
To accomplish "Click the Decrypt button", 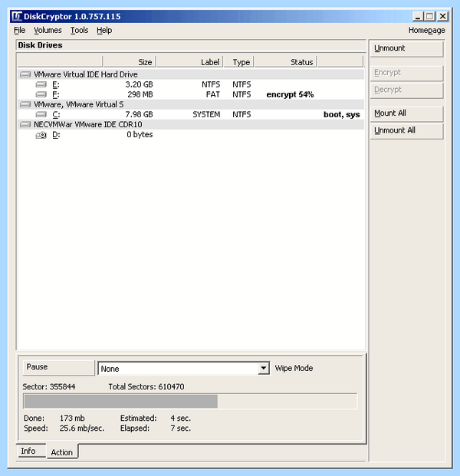I will 406,90.
